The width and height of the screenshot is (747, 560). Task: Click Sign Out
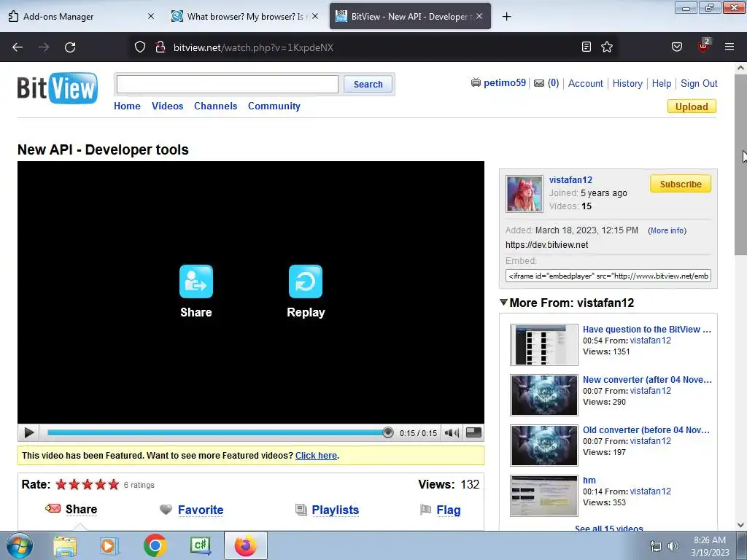pos(699,83)
